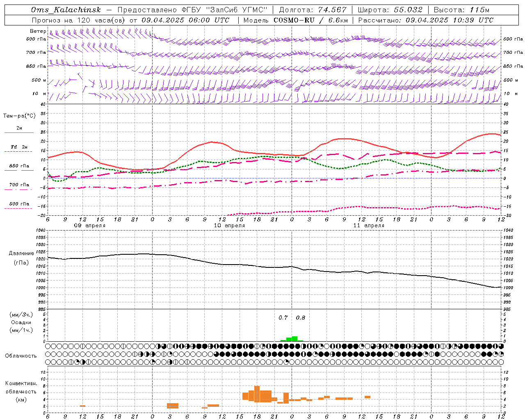Click the station title Oms_Kalachinsk
The width and height of the screenshot is (525, 420).
point(66,10)
